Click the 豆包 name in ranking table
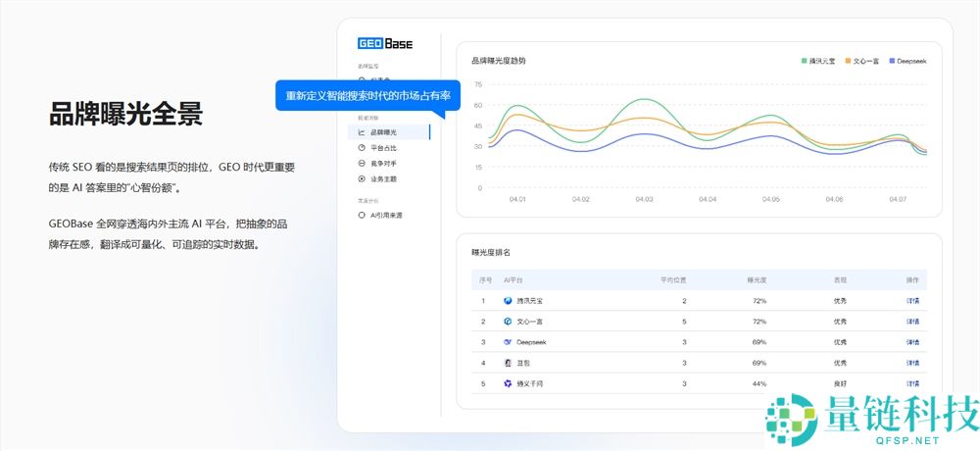The image size is (980, 451). (x=523, y=363)
